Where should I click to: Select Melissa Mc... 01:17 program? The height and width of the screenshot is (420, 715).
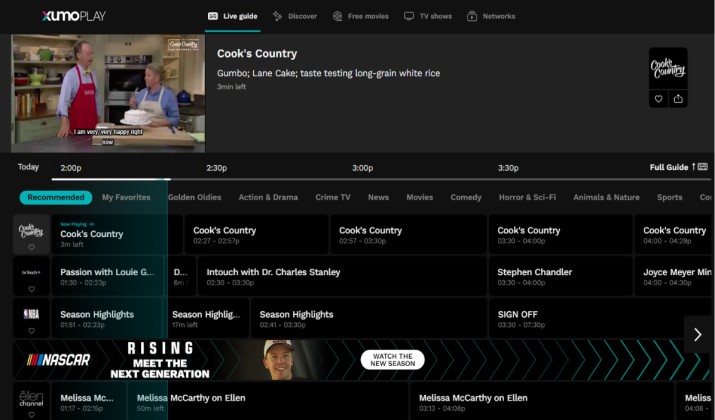pyautogui.click(x=89, y=402)
